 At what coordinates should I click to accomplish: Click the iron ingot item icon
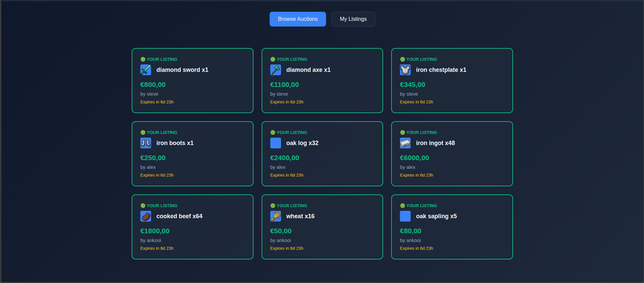[405, 143]
